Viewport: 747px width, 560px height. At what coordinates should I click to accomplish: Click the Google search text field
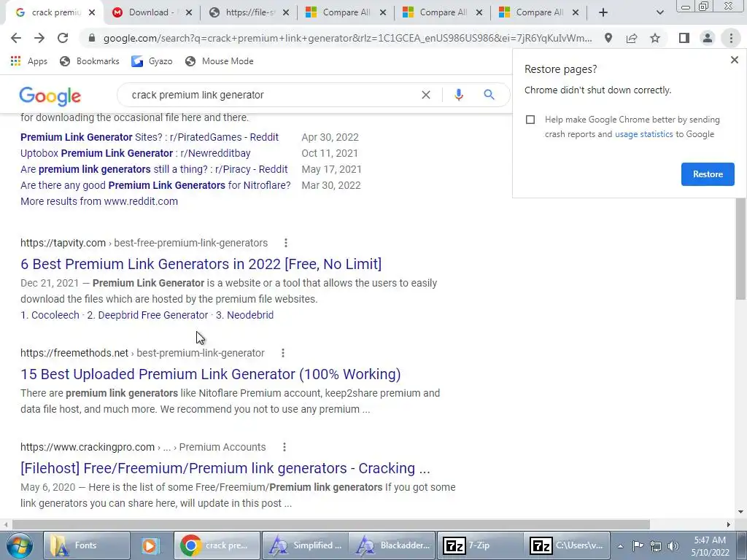click(x=271, y=95)
